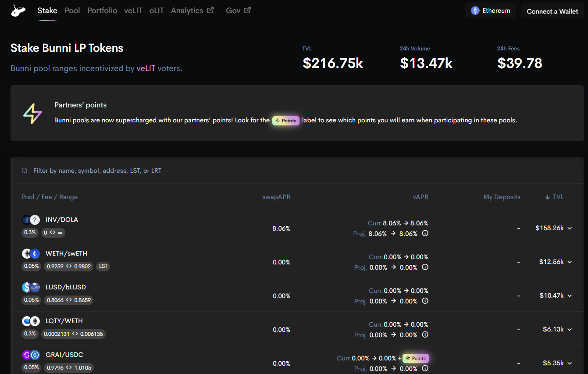
Task: Follow the veLIT link in the subtitle
Action: [146, 68]
